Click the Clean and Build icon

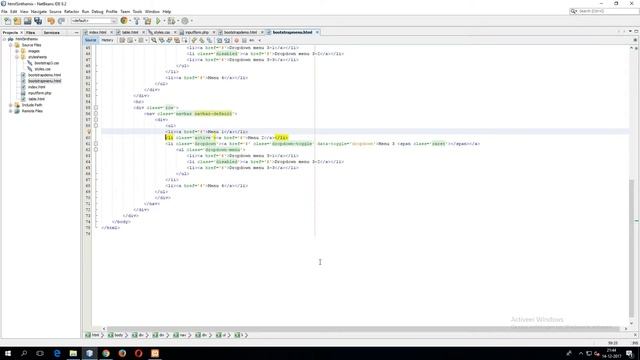[147, 21]
